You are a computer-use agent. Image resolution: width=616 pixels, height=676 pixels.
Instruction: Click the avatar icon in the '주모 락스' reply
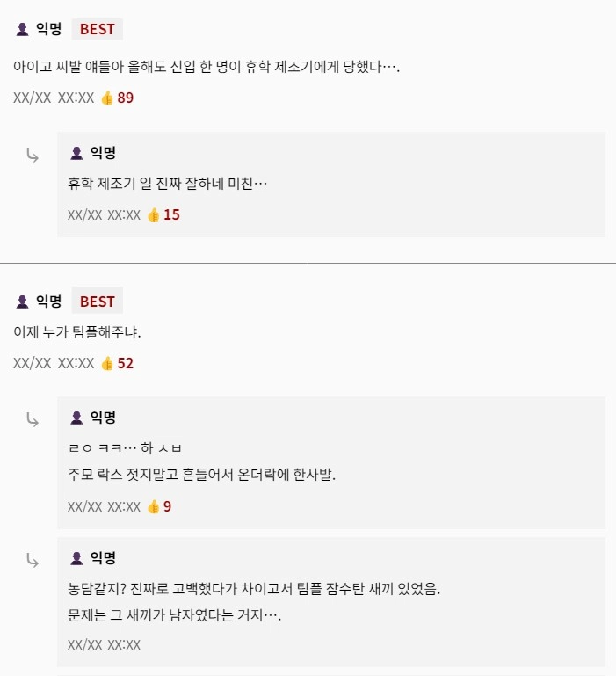[x=76, y=418]
